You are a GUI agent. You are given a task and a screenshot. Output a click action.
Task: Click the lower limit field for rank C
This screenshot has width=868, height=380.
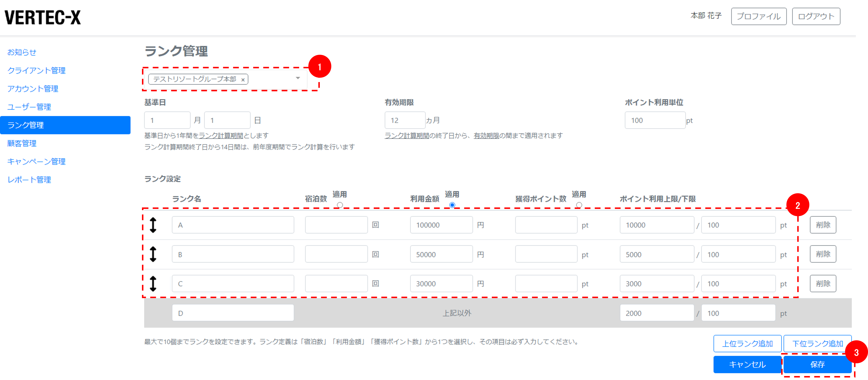click(x=739, y=283)
